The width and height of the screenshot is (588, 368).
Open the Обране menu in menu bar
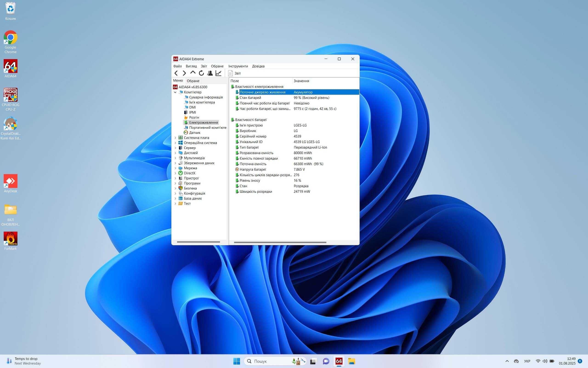click(217, 66)
